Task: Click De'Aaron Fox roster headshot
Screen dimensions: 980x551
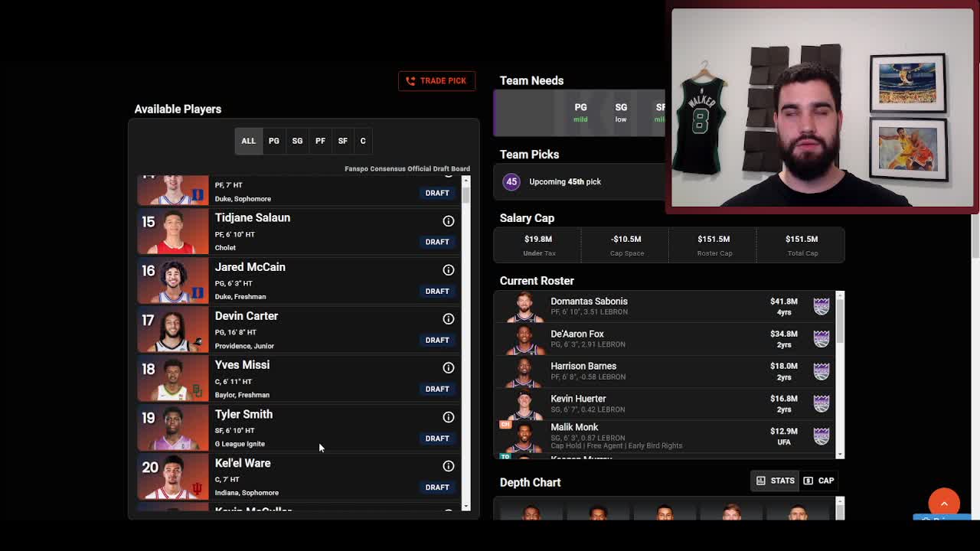Action: tap(524, 339)
